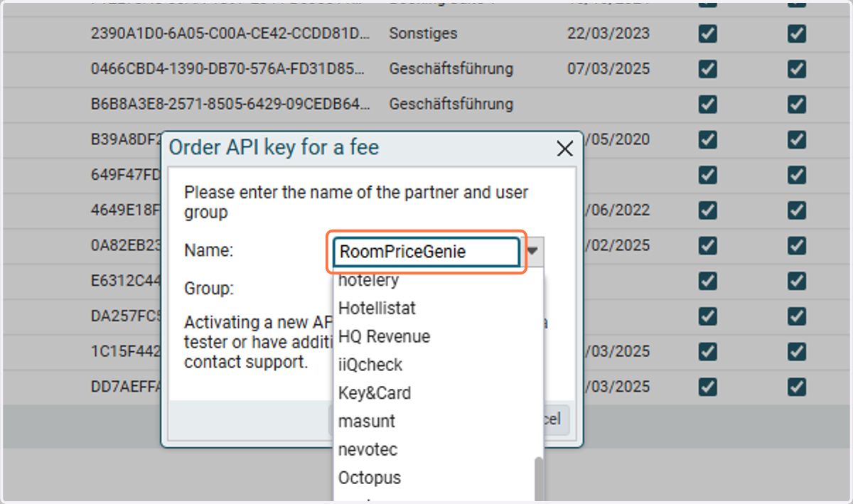Click the Order API key dialog title
Viewport: 853px width, 504px height.
click(x=274, y=148)
